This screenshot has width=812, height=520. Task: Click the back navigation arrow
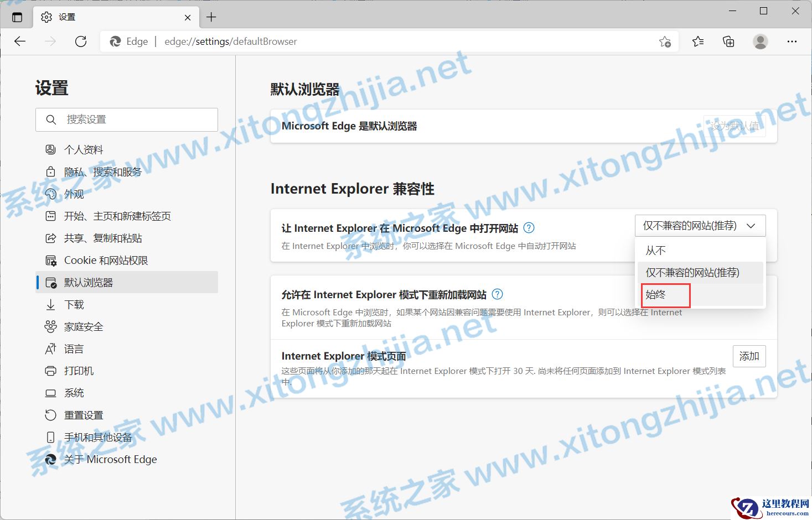click(x=20, y=41)
